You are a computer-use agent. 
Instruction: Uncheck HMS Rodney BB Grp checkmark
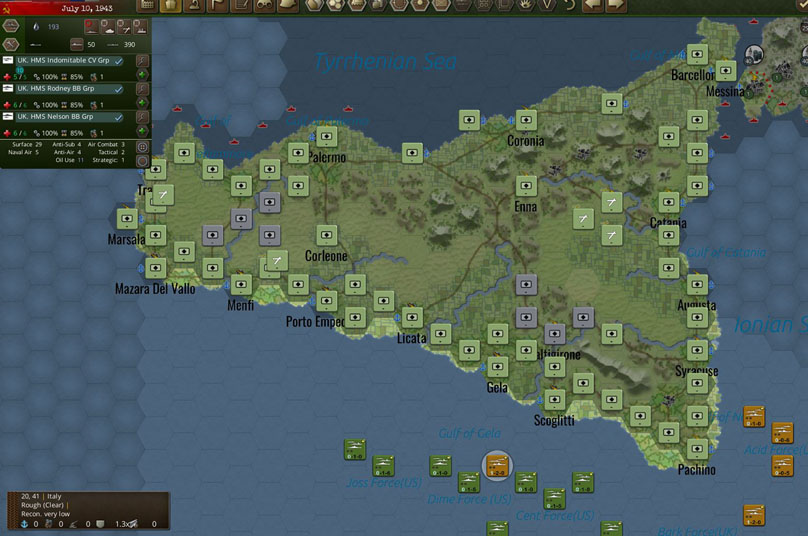click(x=119, y=89)
